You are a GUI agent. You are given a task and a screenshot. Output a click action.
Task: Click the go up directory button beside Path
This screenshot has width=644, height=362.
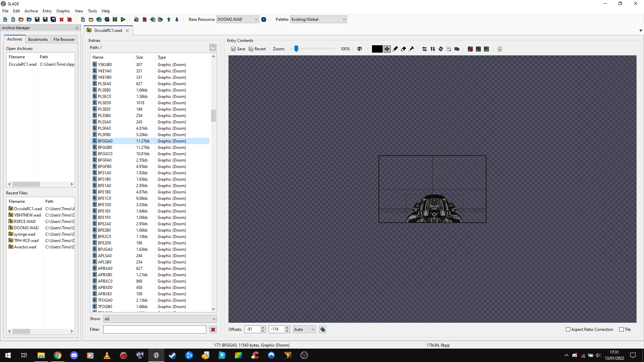213,48
